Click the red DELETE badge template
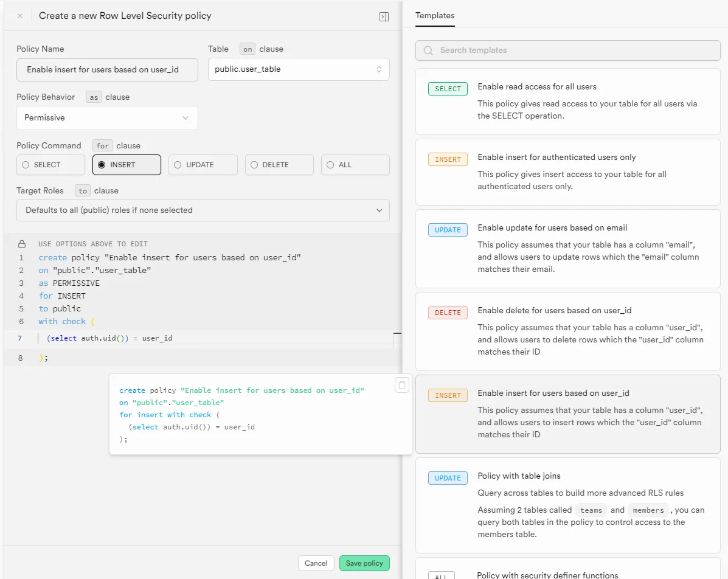This screenshot has height=579, width=728. (448, 313)
